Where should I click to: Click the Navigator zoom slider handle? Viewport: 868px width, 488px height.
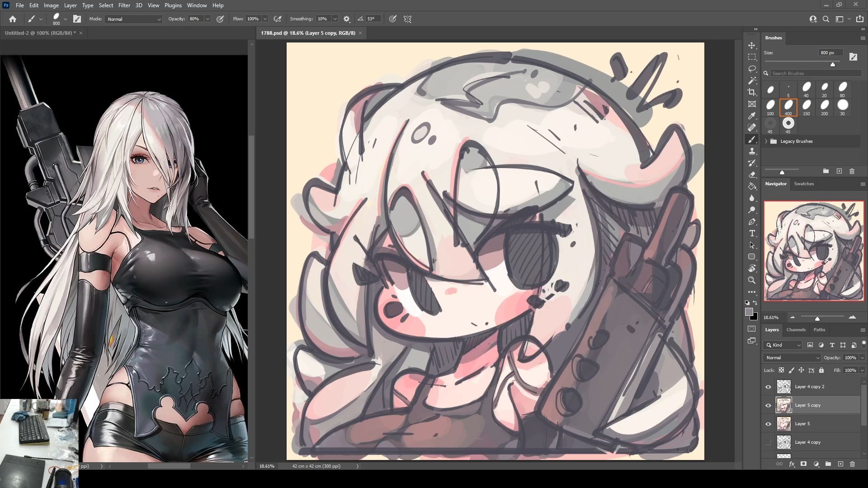coord(817,319)
